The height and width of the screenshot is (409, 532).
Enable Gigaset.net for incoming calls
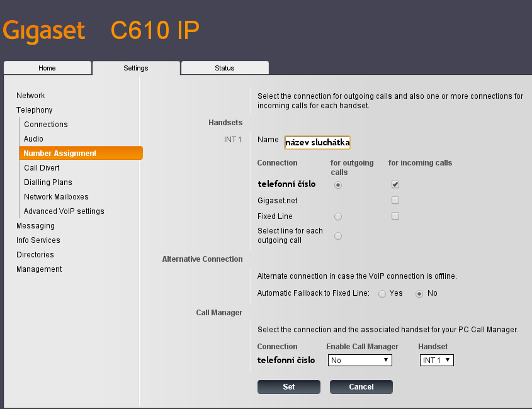(x=395, y=201)
